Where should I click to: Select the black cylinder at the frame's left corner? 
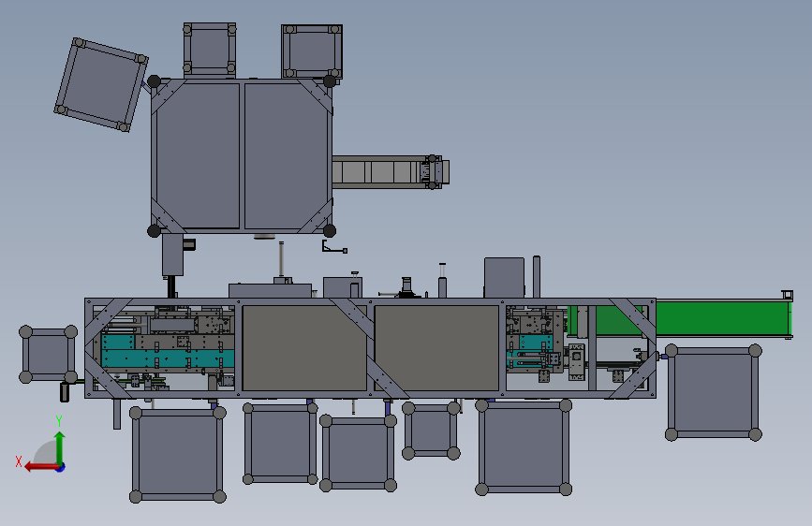(x=65, y=392)
